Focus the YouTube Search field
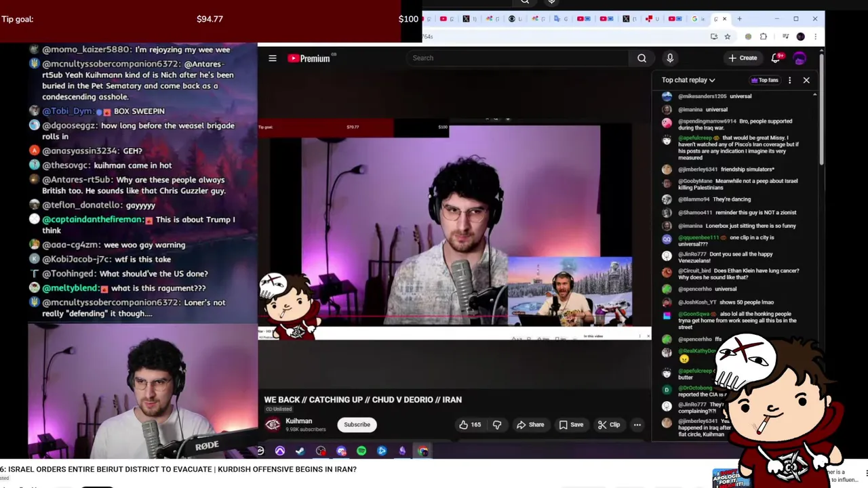 pyautogui.click(x=519, y=58)
